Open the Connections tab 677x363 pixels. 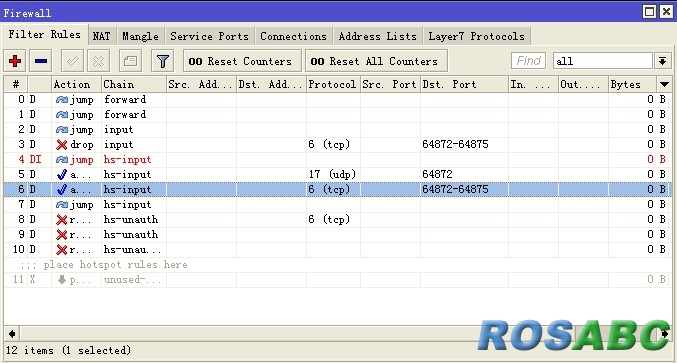pos(293,36)
